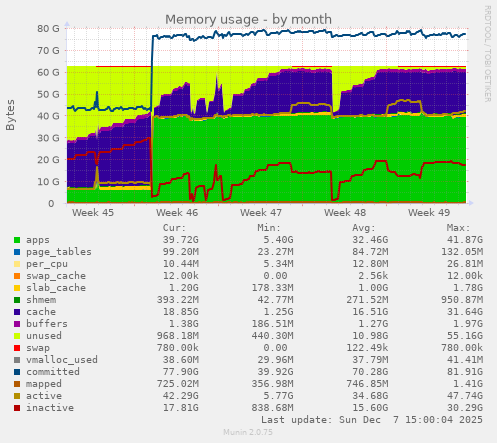Click the '40 G' y-axis label
The width and height of the screenshot is (497, 443).
pyautogui.click(x=48, y=116)
